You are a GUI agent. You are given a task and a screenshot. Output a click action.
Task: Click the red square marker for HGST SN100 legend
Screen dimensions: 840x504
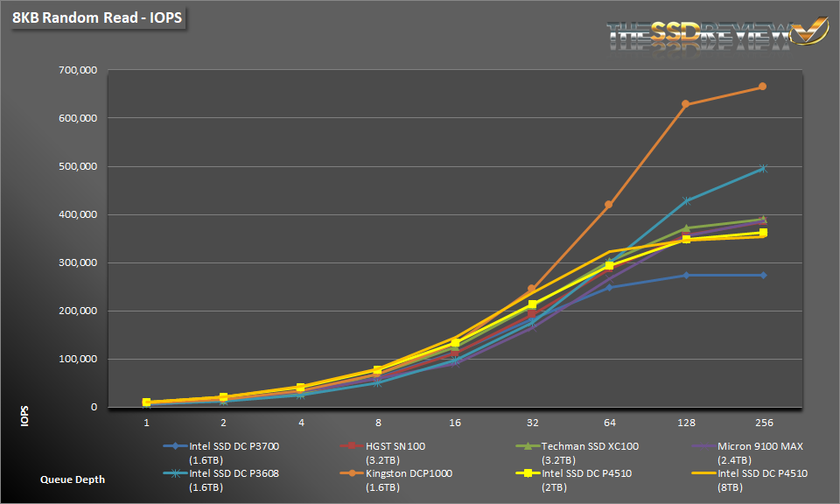pos(352,446)
